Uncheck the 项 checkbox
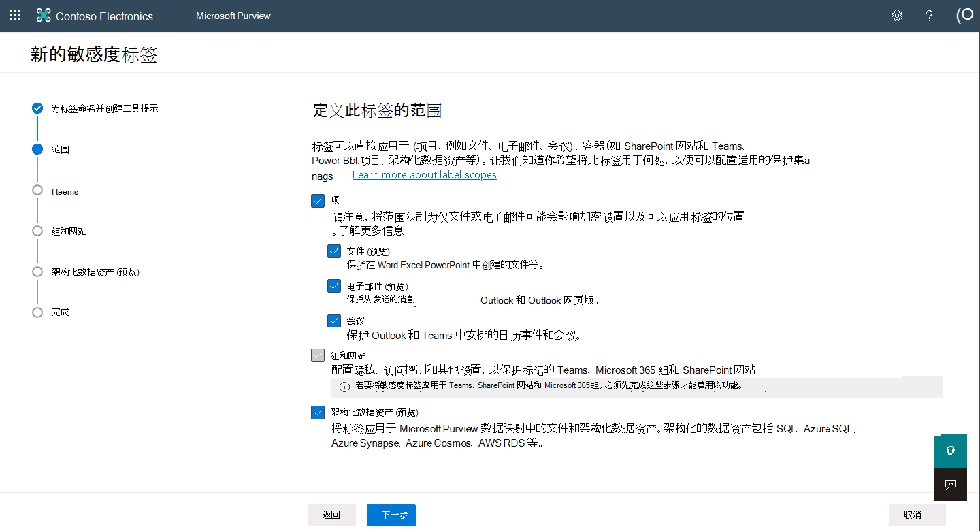980x531 pixels. tap(318, 200)
